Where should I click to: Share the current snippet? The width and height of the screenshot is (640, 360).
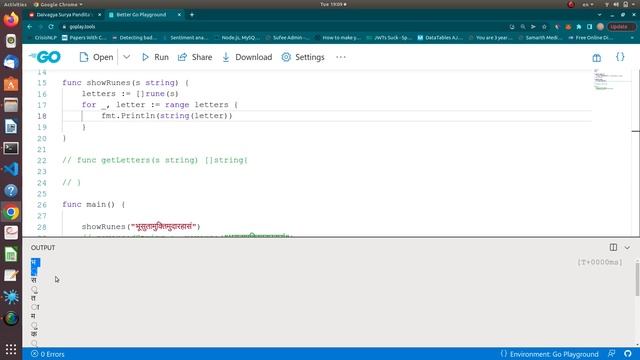[x=195, y=57]
